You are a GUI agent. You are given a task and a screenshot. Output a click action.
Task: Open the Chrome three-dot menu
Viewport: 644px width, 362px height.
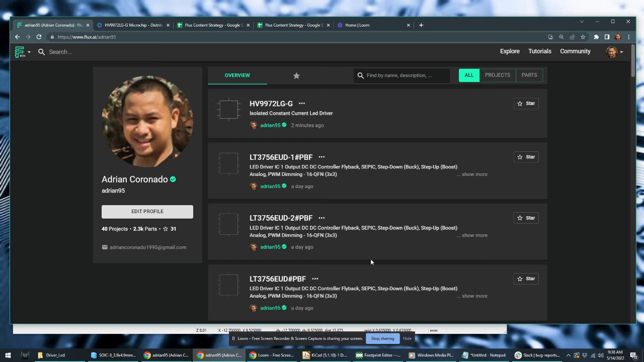[628, 37]
